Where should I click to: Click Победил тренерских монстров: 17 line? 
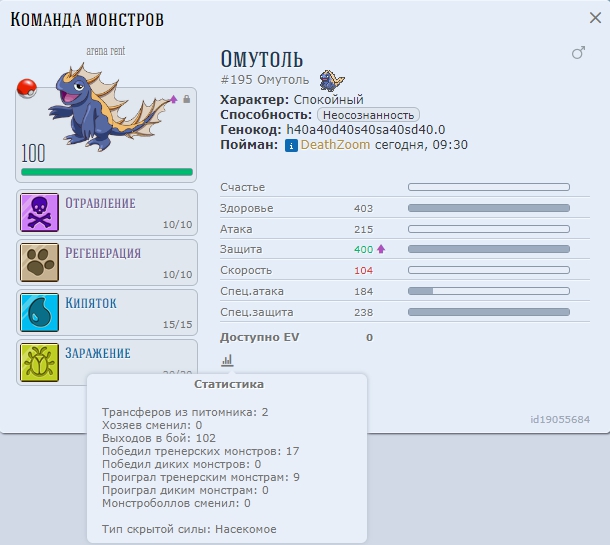click(x=201, y=451)
